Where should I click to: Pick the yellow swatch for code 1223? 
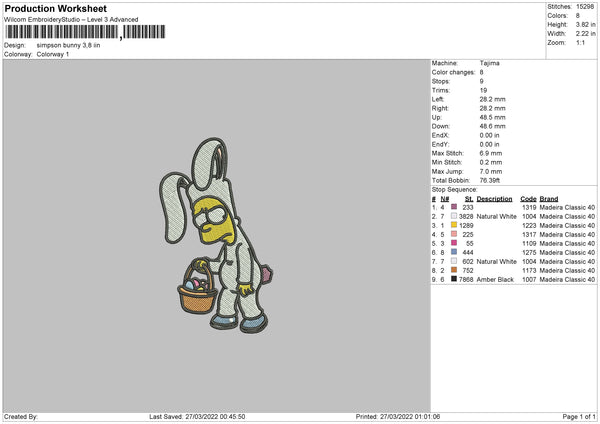point(454,225)
